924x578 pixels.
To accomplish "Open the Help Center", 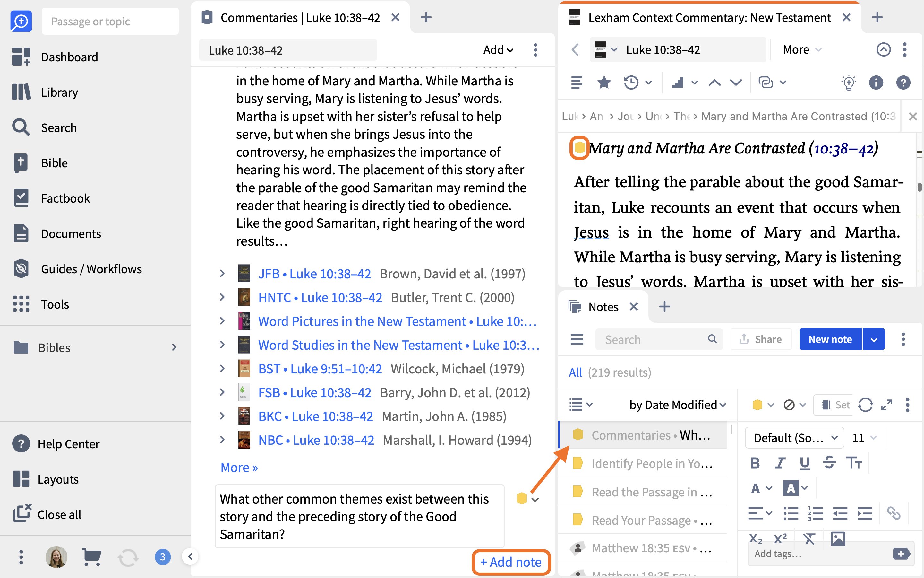I will pyautogui.click(x=56, y=444).
